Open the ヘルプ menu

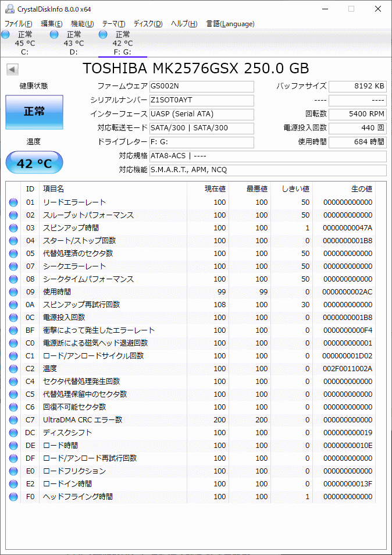point(177,24)
